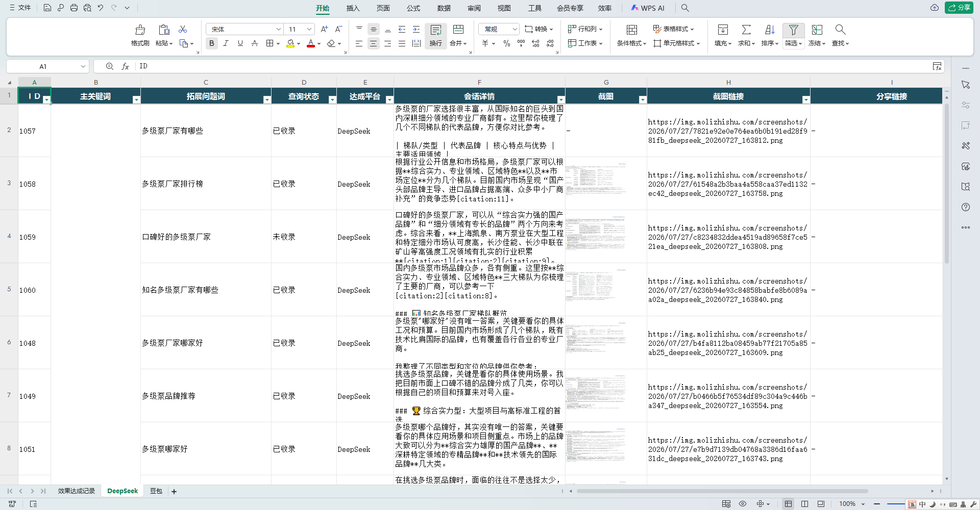Switch to the 豆包 sheet tab
The width and height of the screenshot is (980, 510).
(156, 491)
